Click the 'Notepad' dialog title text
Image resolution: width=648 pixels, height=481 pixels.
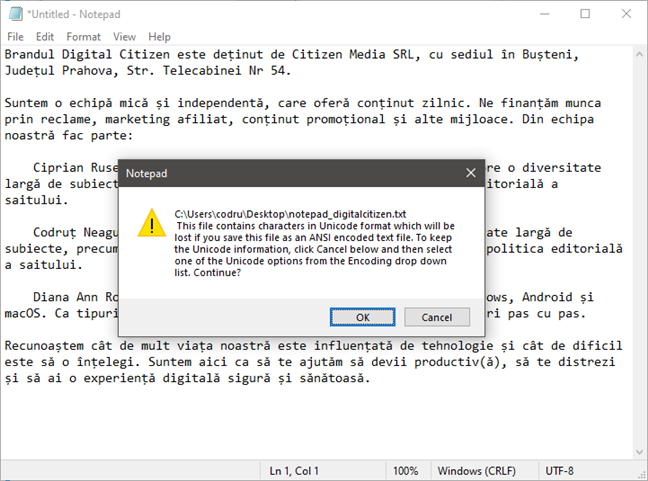(146, 173)
